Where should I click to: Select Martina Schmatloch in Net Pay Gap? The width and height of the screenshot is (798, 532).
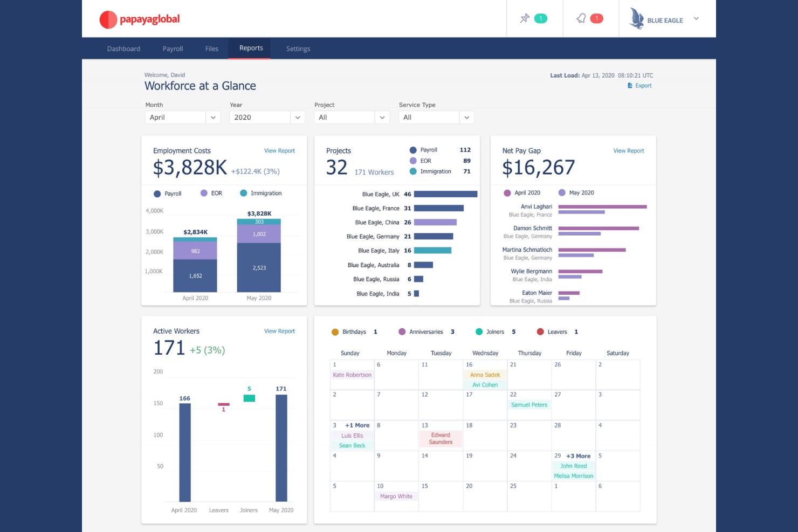pos(527,250)
